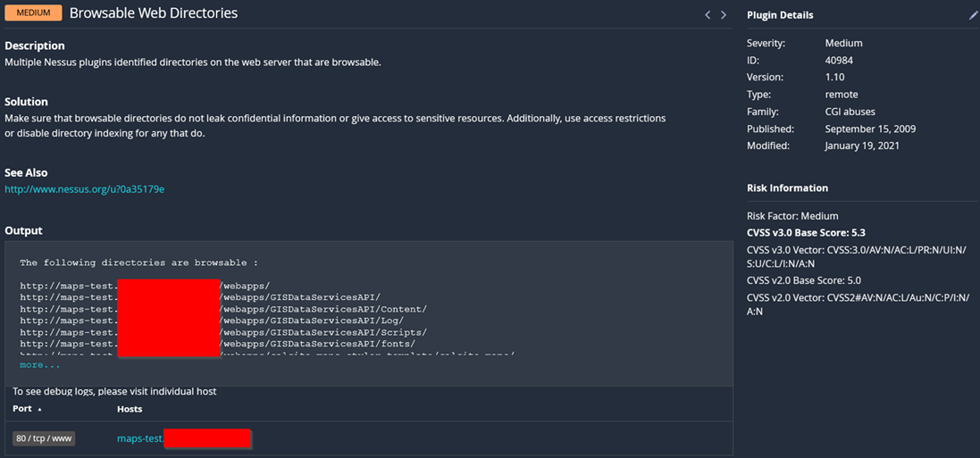
Task: Click the Browsable Web Directories title
Action: click(154, 13)
